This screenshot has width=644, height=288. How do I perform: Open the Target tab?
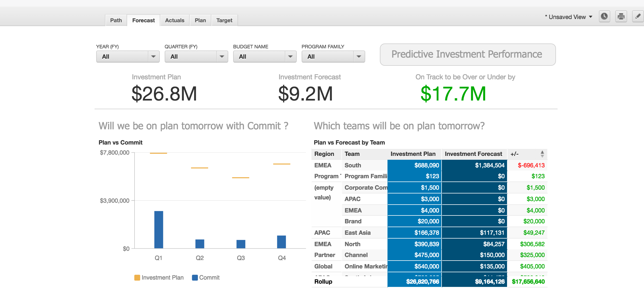tap(224, 20)
